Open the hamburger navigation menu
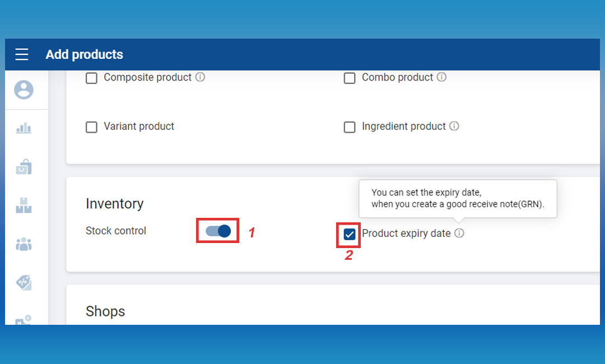The height and width of the screenshot is (364, 605). (22, 54)
